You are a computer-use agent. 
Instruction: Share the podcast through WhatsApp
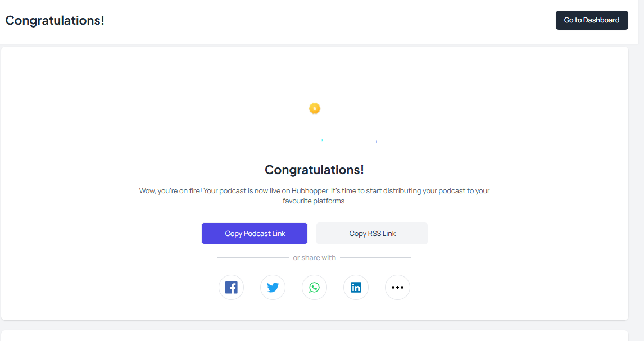click(314, 287)
